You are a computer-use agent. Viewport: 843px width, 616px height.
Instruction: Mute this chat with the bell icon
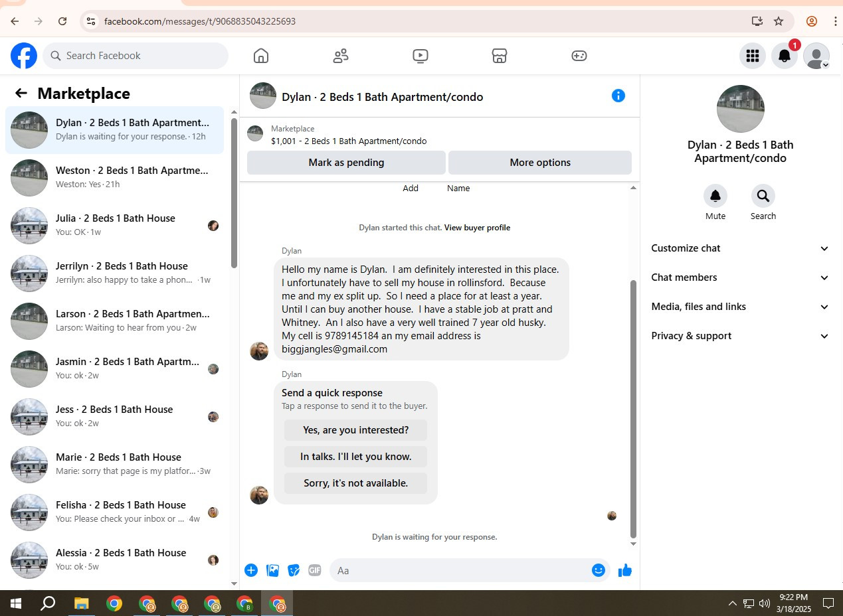tap(715, 196)
